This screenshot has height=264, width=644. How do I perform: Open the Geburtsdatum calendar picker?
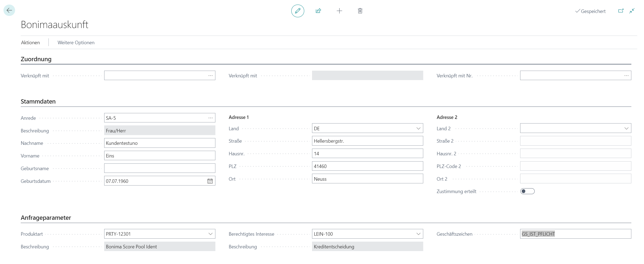(210, 181)
